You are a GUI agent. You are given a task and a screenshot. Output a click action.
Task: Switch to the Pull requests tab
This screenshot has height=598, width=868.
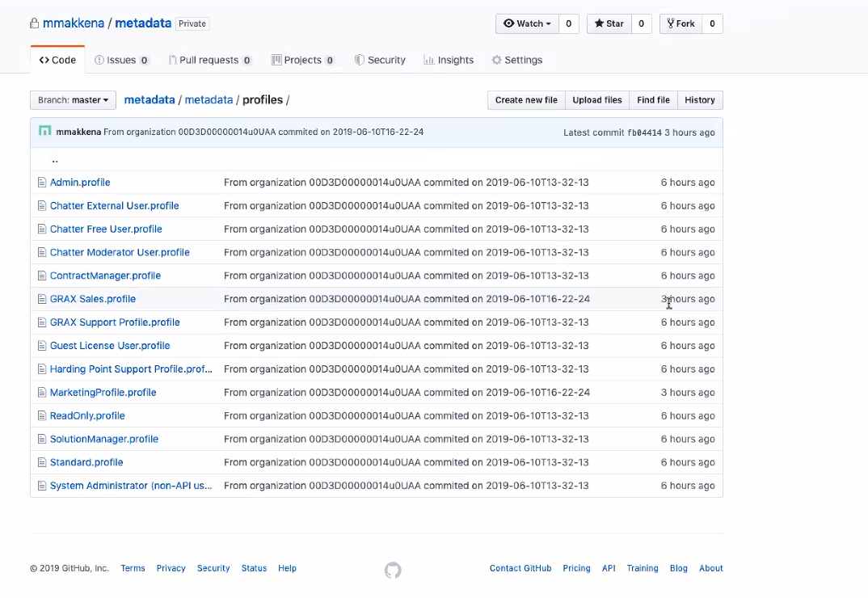pos(210,60)
